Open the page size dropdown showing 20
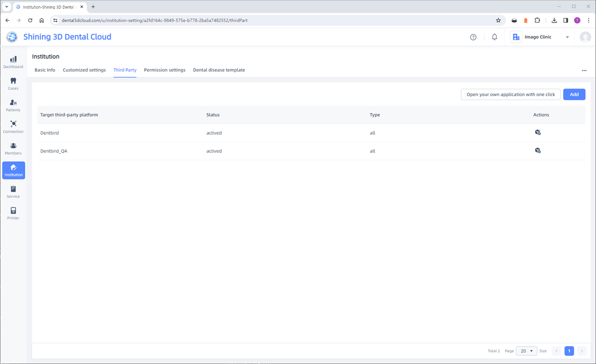 (x=526, y=351)
